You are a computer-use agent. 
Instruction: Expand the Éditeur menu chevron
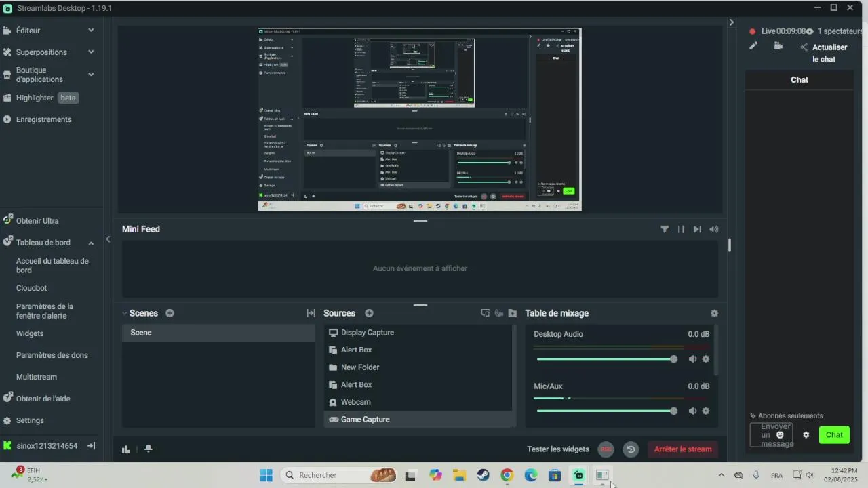pos(91,30)
